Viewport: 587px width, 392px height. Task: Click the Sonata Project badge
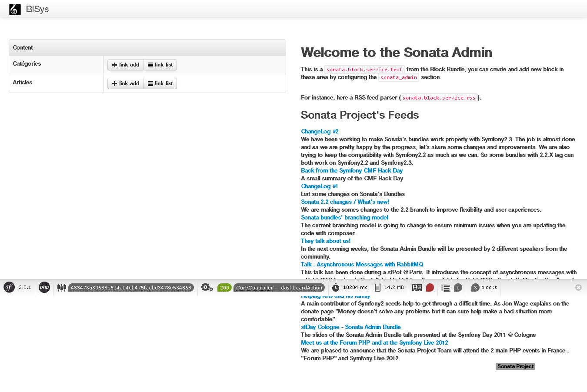515,366
